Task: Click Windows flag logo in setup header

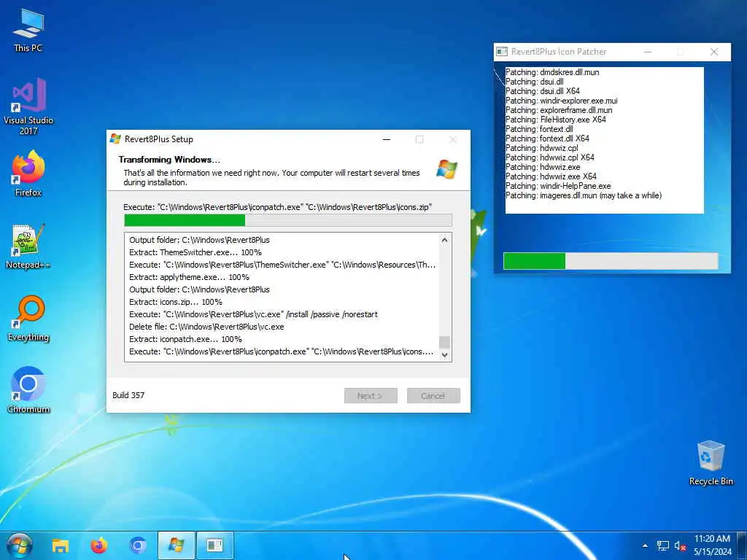Action: tap(447, 169)
